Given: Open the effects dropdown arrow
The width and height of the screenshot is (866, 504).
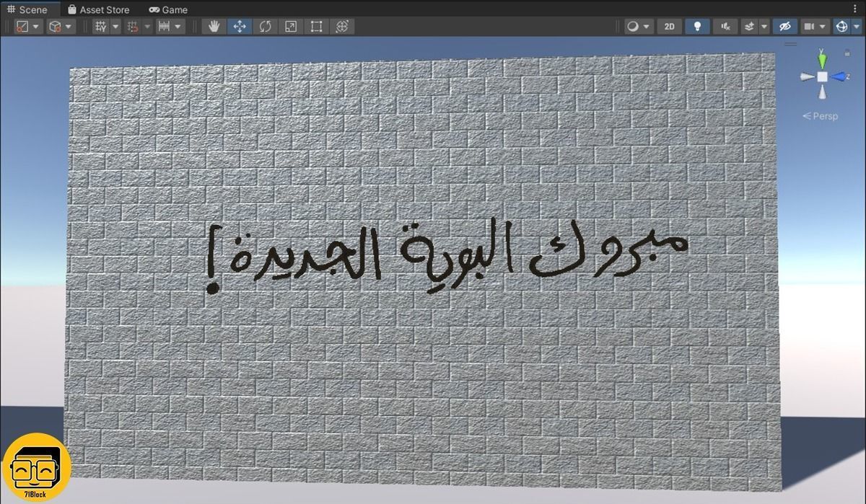Looking at the screenshot, I should [764, 27].
